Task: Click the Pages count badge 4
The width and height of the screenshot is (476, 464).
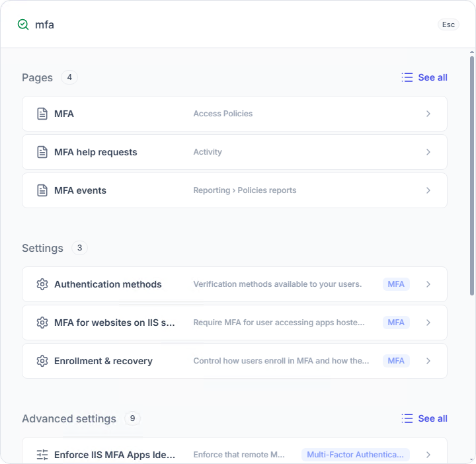Action: click(69, 77)
